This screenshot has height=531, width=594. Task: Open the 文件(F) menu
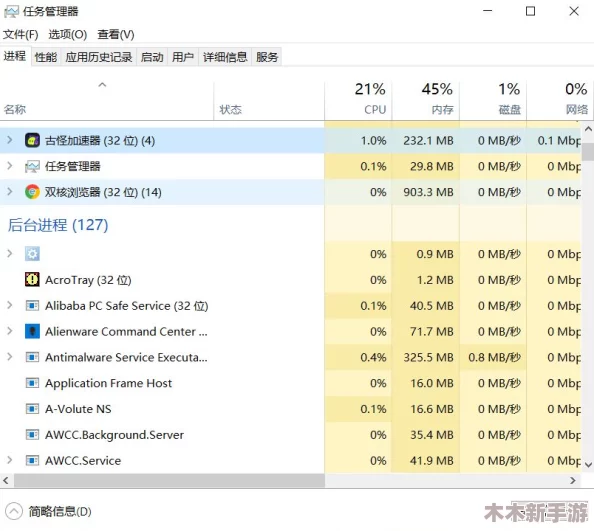tap(20, 35)
